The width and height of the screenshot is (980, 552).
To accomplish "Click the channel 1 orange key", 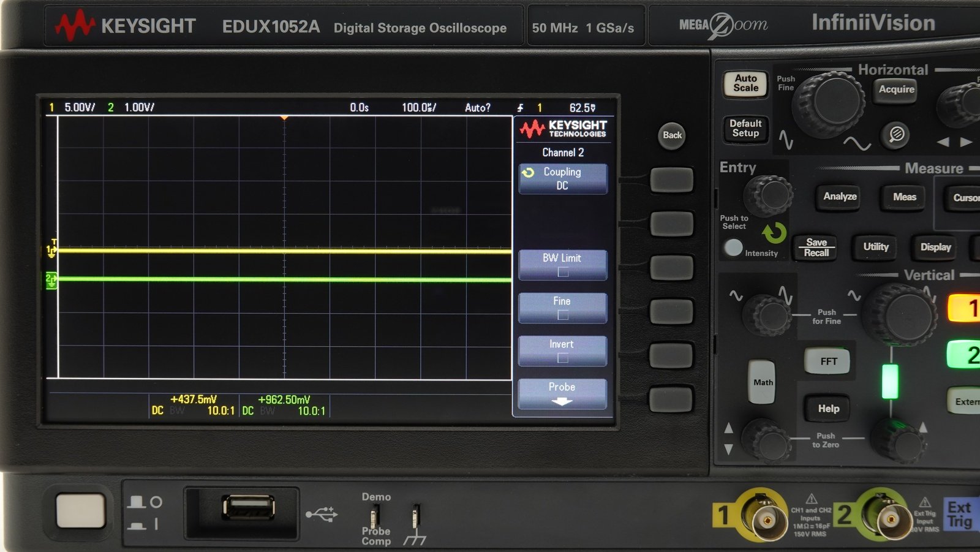I will (965, 308).
